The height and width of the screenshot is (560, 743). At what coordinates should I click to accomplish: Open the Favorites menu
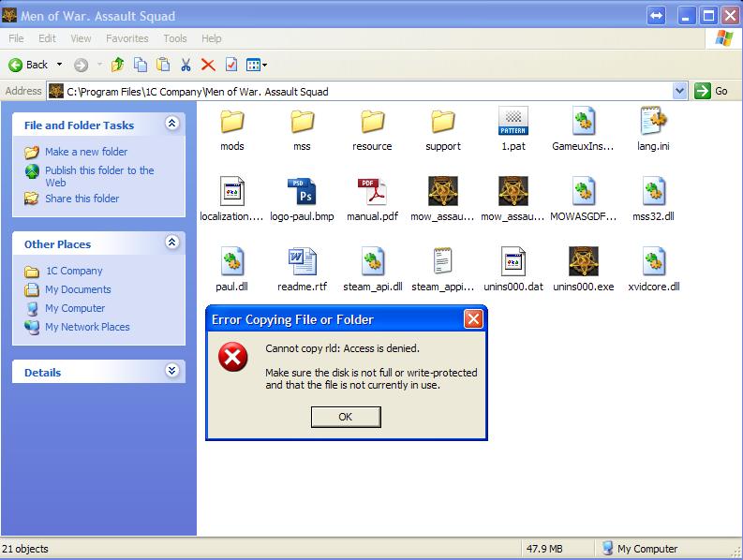[x=126, y=38]
